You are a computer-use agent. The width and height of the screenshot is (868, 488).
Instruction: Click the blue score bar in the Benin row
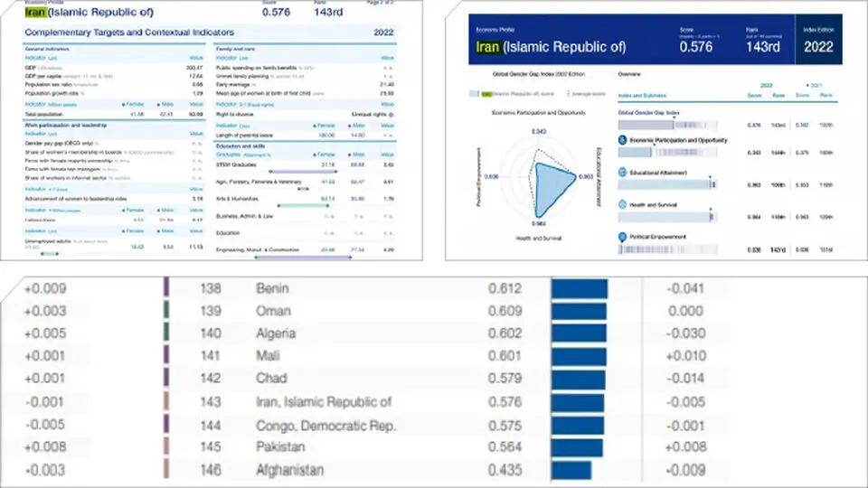coord(580,289)
